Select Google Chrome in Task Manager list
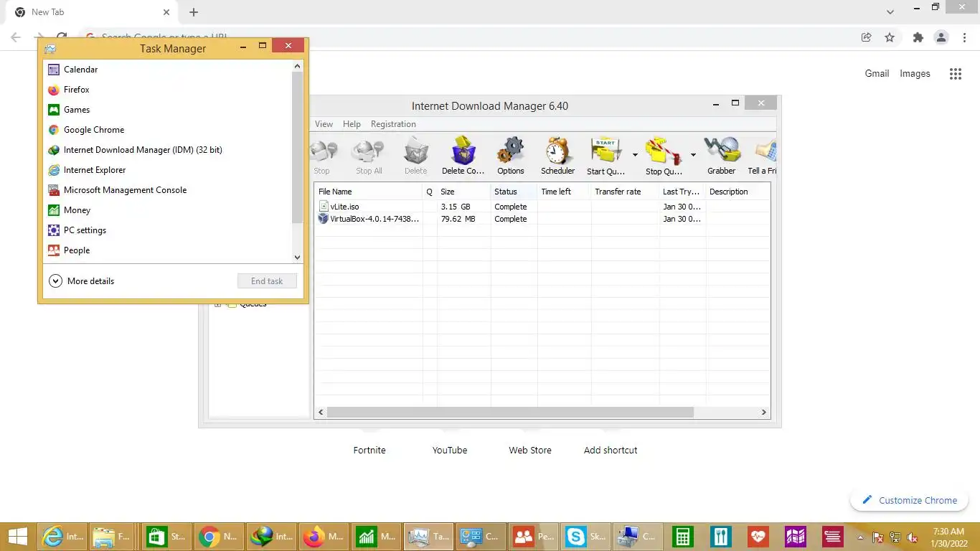The width and height of the screenshot is (980, 551). 167,130
